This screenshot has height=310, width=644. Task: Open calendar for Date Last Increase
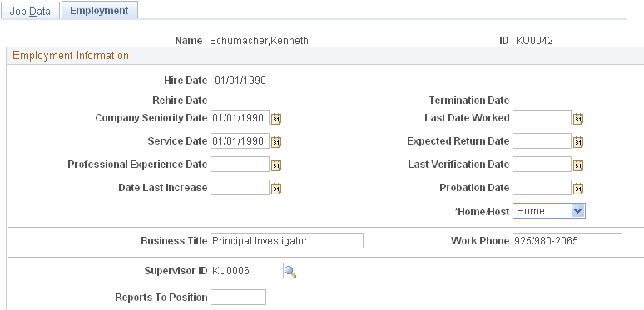pos(276,189)
